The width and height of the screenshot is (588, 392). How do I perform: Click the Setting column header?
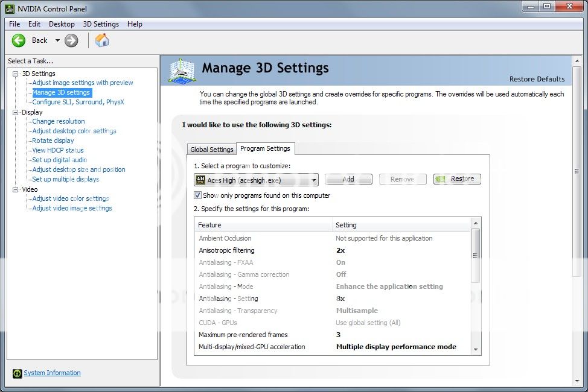(401, 225)
